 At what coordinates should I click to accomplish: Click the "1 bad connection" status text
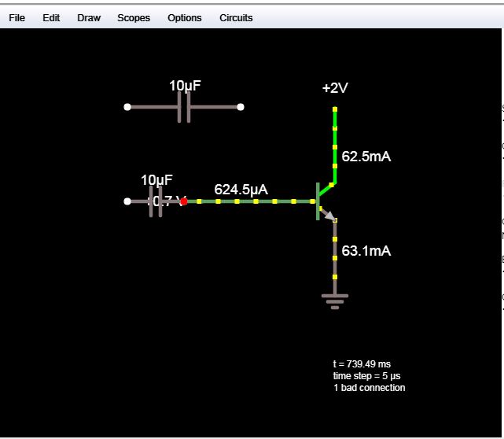[x=370, y=388]
